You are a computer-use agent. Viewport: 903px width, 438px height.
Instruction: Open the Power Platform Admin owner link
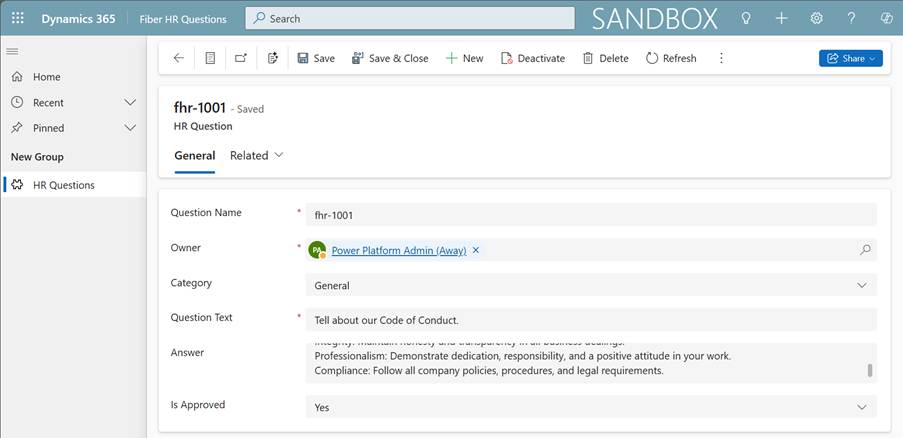[x=398, y=250]
